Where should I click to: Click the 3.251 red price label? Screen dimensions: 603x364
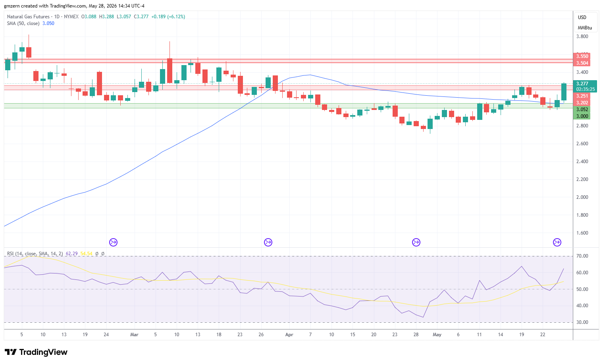click(x=582, y=96)
